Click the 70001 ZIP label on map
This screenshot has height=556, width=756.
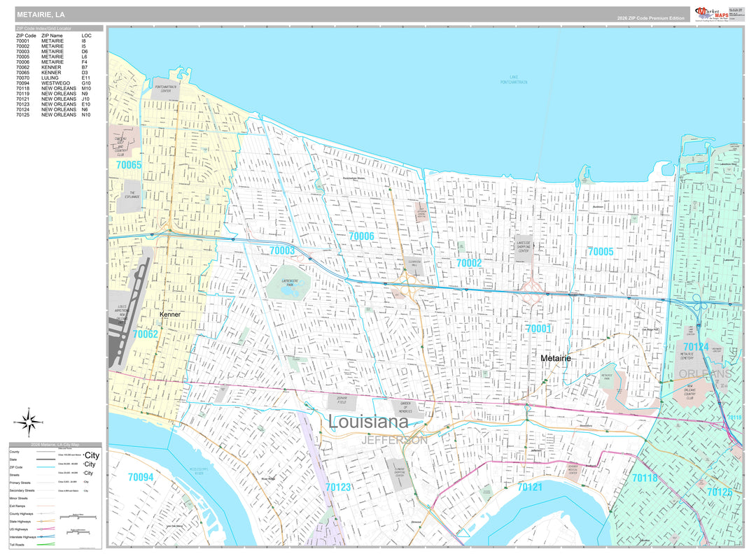pyautogui.click(x=538, y=329)
